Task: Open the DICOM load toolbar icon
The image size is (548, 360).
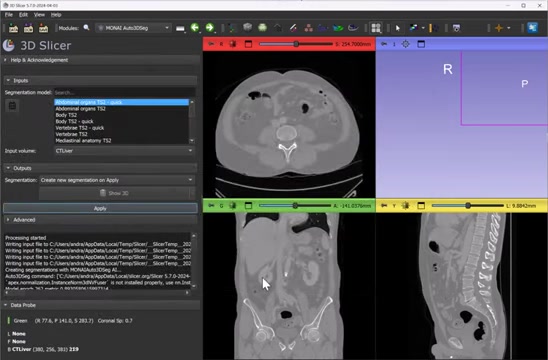Action: point(28,28)
